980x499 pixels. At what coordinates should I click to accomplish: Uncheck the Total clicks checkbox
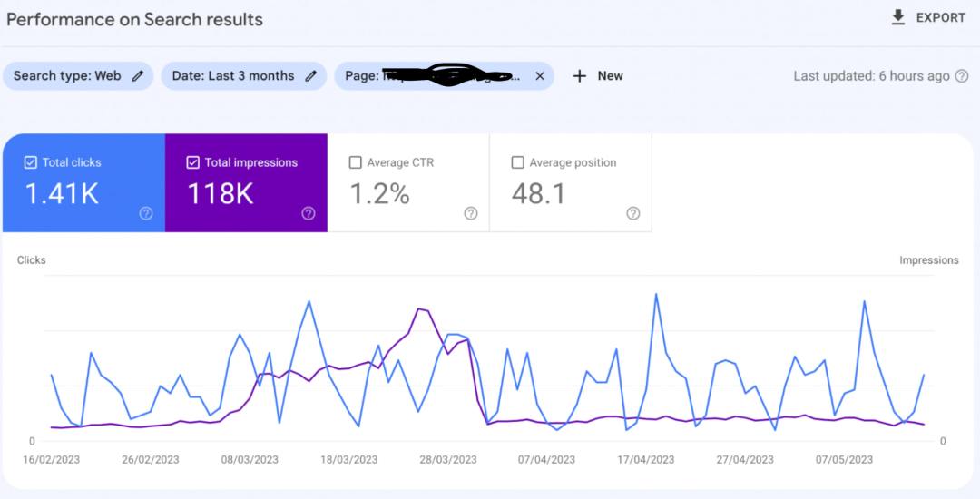click(x=30, y=163)
